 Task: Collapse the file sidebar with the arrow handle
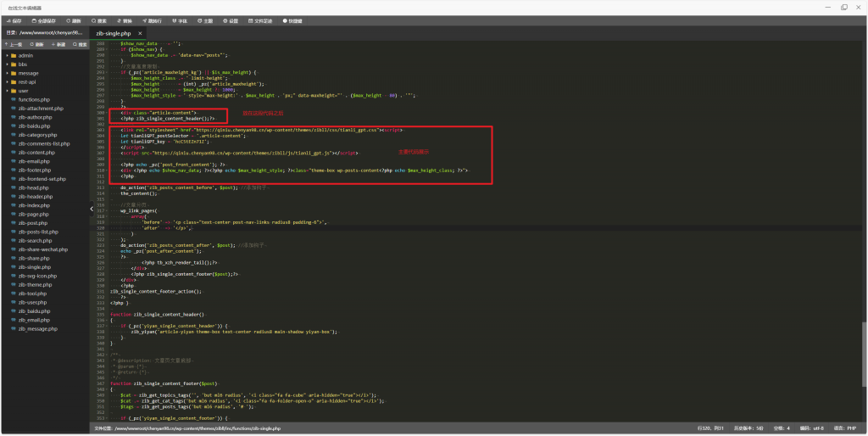click(x=92, y=207)
